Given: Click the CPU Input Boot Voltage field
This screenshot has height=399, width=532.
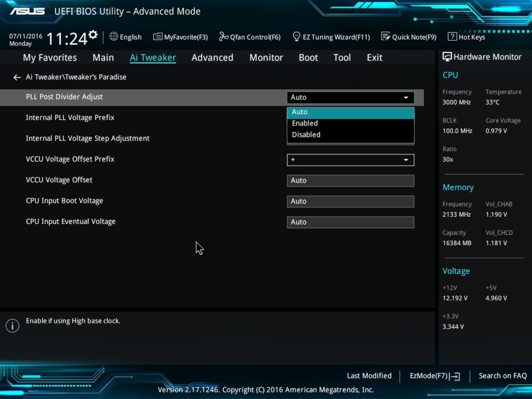Looking at the screenshot, I should [350, 201].
